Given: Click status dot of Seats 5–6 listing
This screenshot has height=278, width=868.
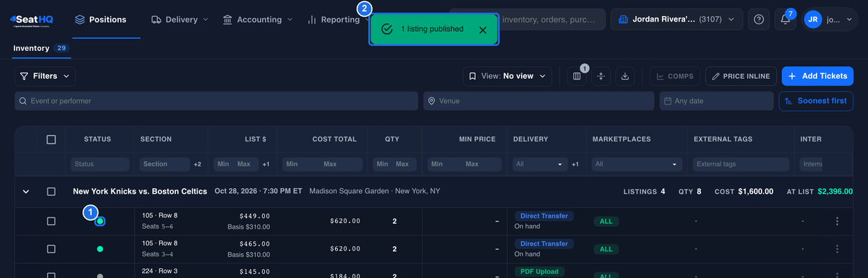Looking at the screenshot, I should coord(100,221).
